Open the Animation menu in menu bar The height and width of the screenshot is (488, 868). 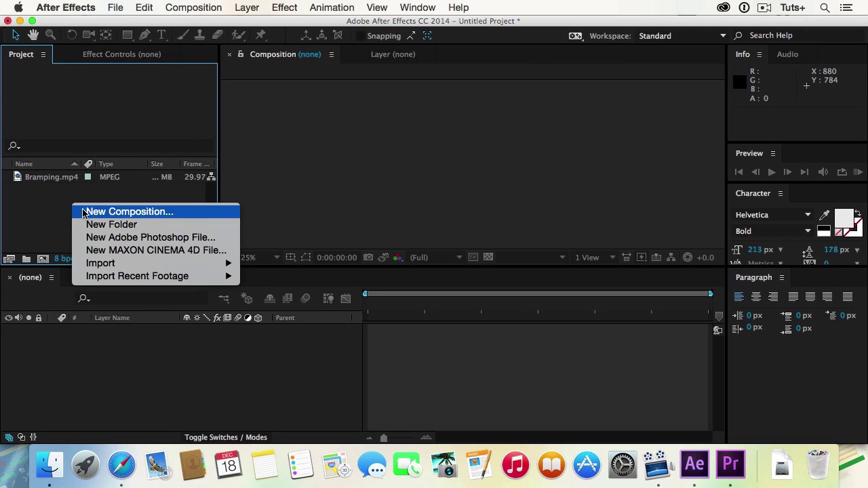(332, 7)
